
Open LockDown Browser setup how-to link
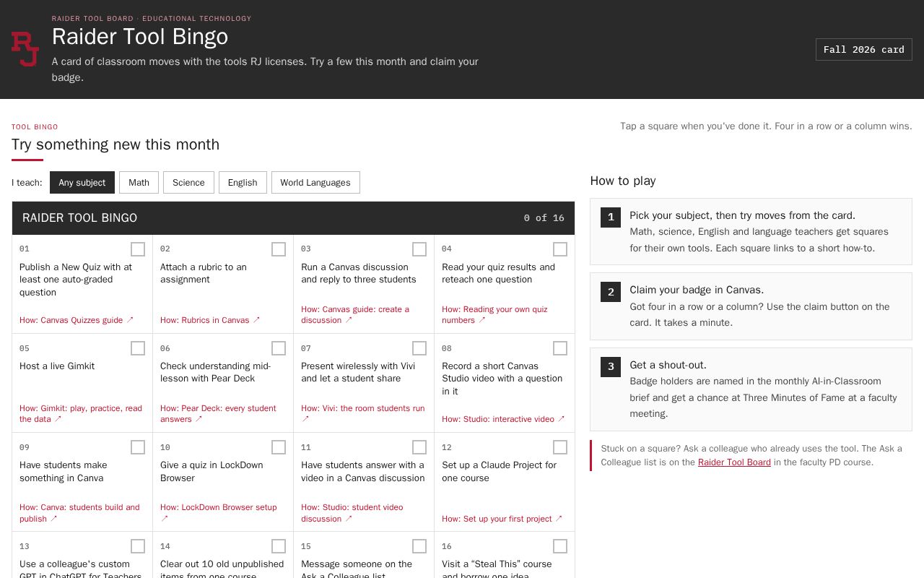218,513
